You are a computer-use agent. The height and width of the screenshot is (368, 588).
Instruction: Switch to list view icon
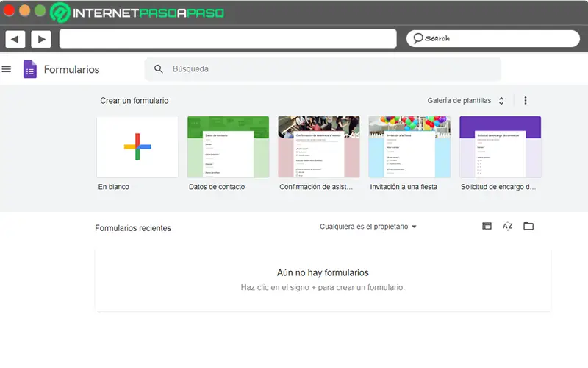coord(487,226)
